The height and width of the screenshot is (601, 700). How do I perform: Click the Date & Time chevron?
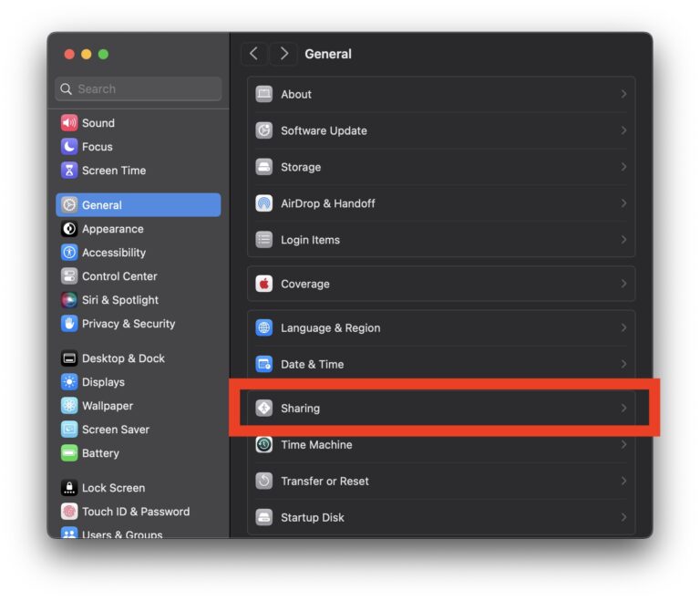[x=623, y=364]
